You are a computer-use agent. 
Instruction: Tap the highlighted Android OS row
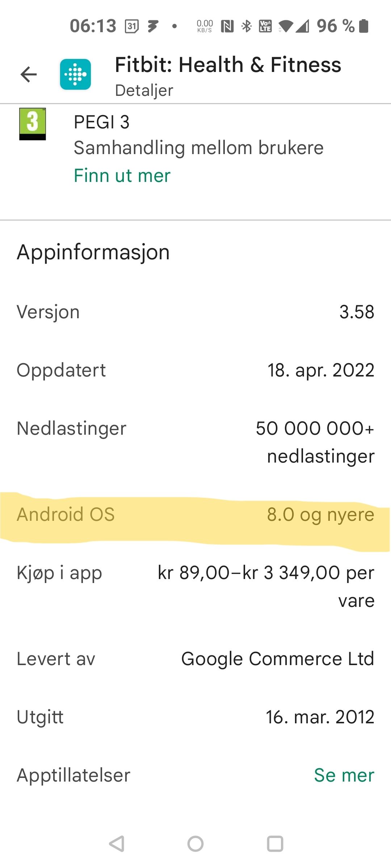click(x=195, y=515)
